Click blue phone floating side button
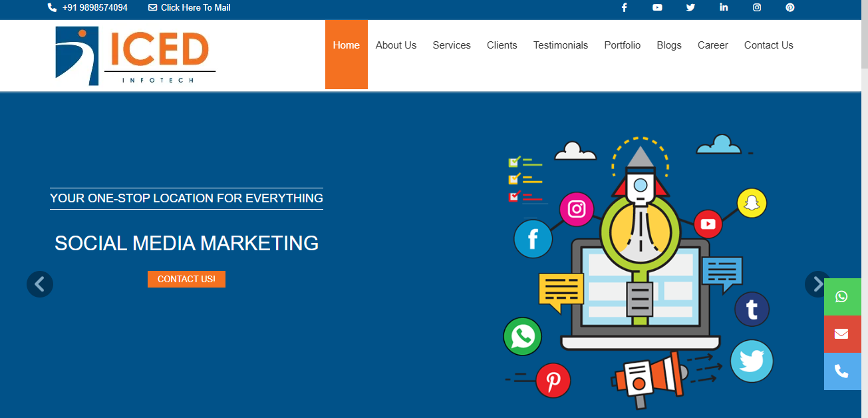The image size is (868, 418). (x=842, y=371)
